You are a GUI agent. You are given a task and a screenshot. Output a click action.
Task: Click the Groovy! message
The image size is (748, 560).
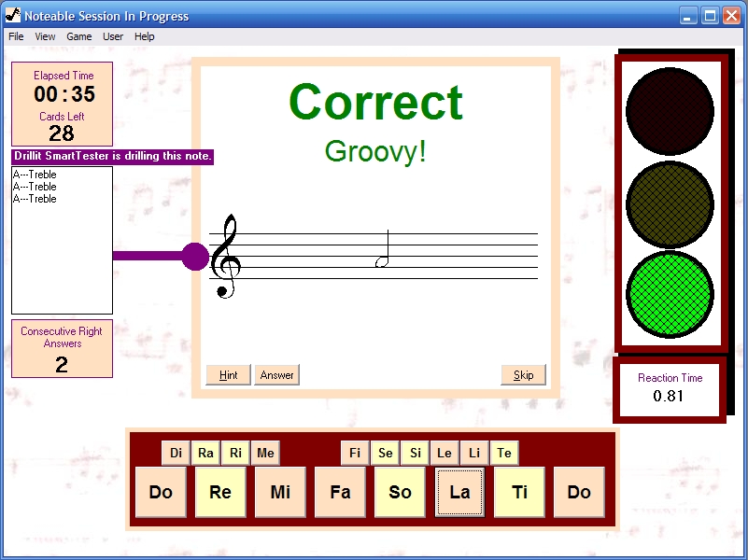[375, 152]
